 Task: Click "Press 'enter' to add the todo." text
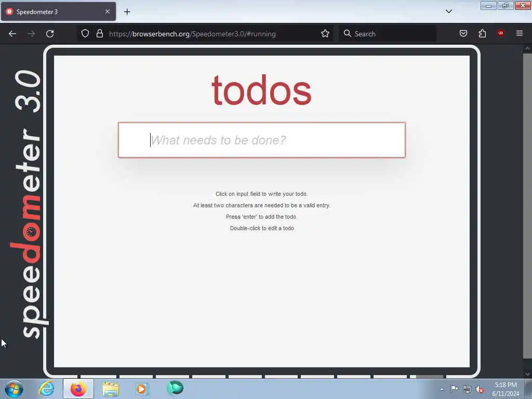coord(262,217)
